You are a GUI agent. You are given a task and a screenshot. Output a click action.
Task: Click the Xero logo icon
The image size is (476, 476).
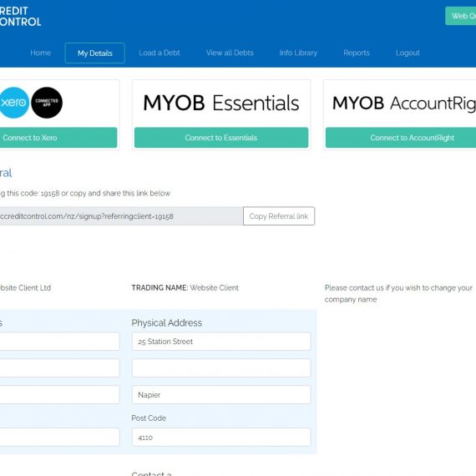pos(14,103)
